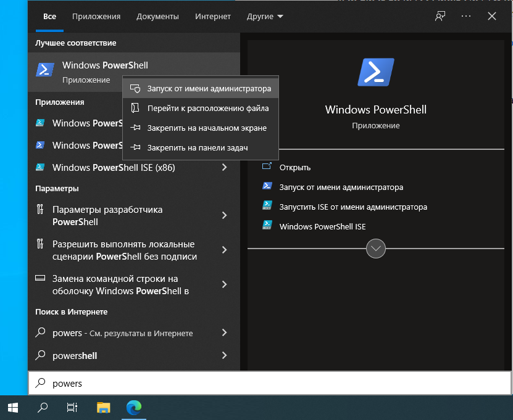
Task: Click Открыть in the preview pane
Action: [295, 167]
